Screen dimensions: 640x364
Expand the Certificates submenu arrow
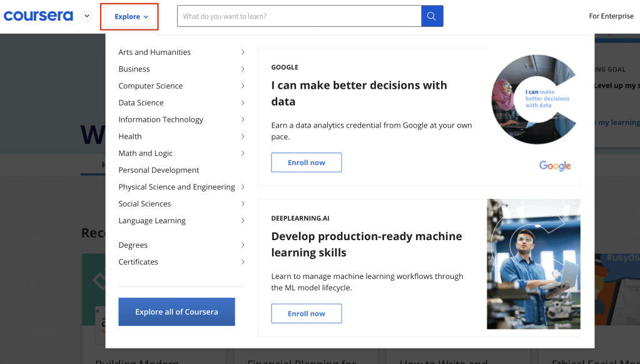click(243, 262)
